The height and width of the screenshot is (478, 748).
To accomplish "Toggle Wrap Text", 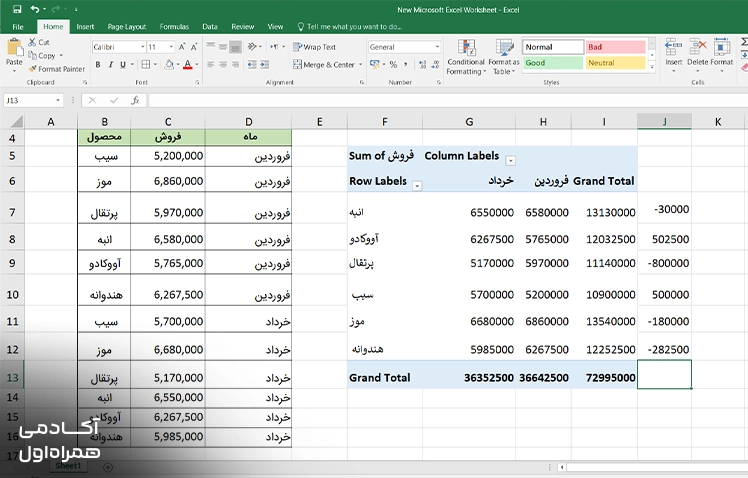I will point(314,47).
